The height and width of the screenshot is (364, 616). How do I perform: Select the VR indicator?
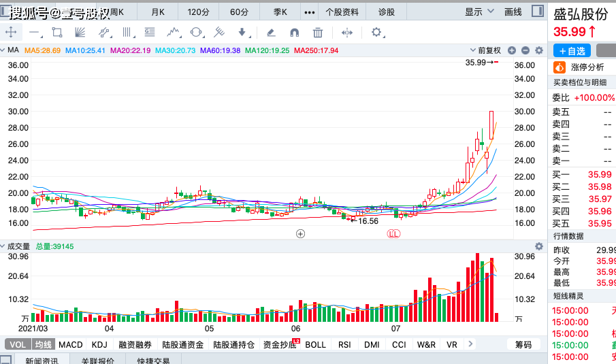[x=452, y=344]
